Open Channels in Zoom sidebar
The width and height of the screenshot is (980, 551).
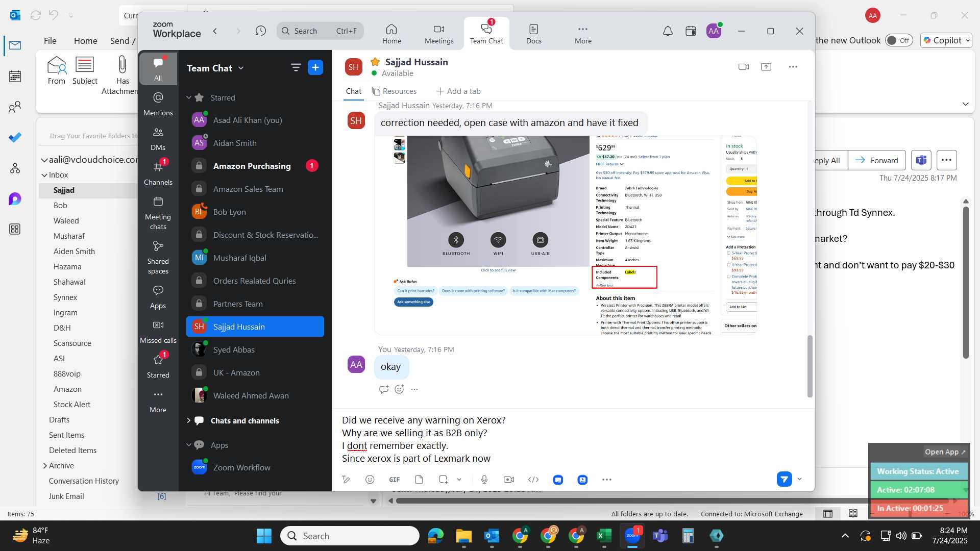[x=158, y=173]
